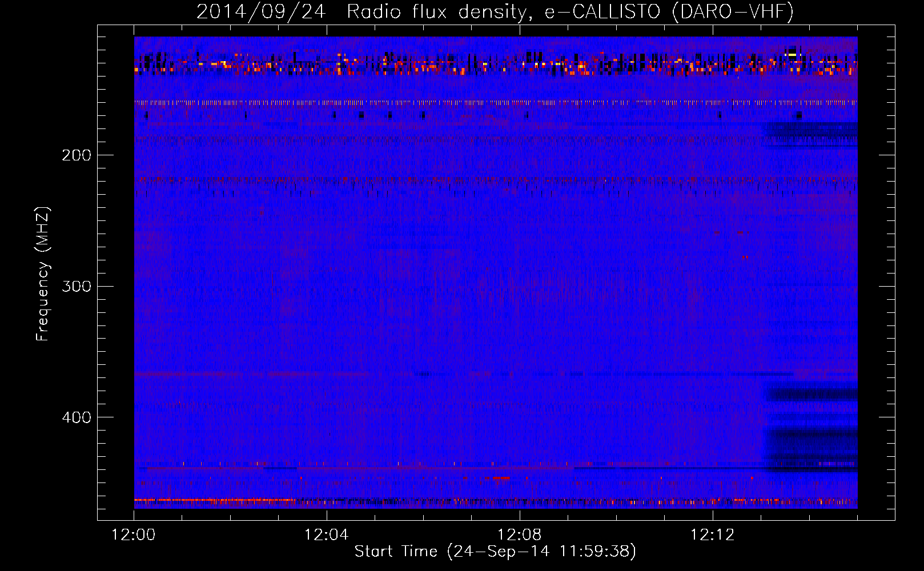Click the 300 frequency tick label

click(76, 286)
